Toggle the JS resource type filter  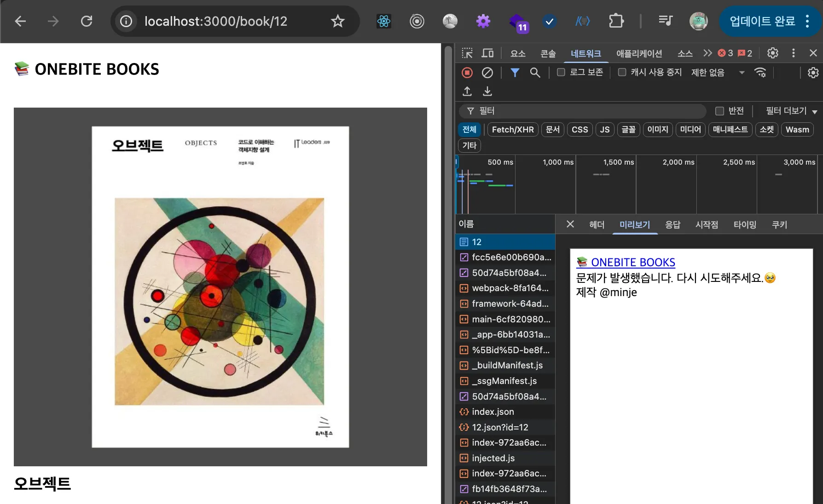click(605, 130)
